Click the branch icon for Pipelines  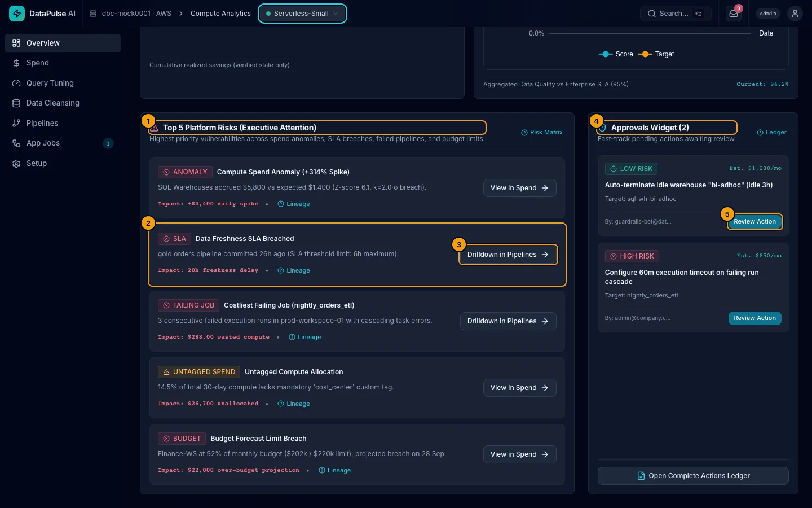[x=16, y=123]
